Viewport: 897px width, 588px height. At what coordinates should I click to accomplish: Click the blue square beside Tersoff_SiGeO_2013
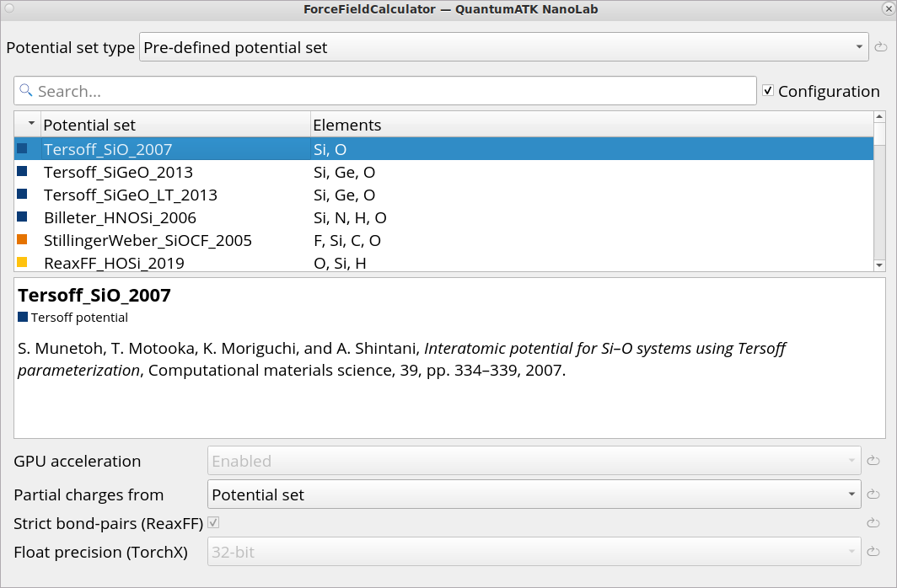[22, 171]
